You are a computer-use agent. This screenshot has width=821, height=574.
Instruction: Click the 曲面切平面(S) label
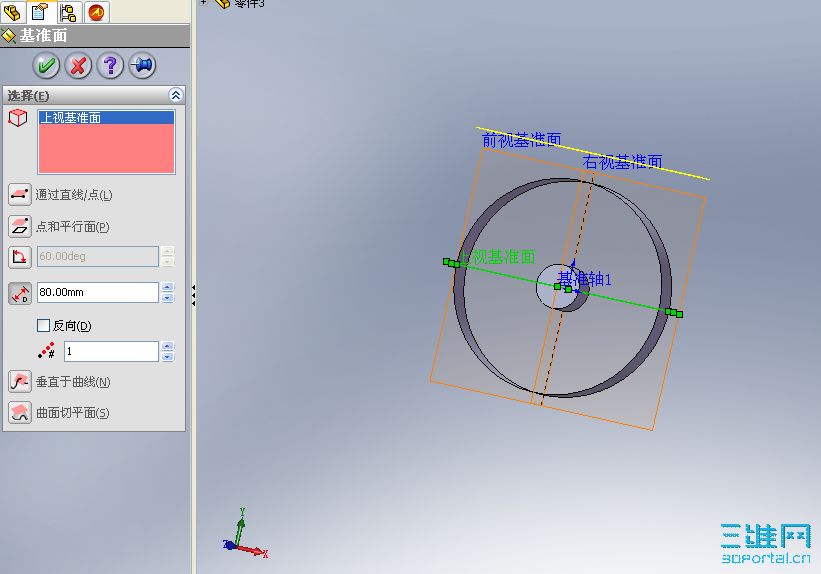pos(72,413)
